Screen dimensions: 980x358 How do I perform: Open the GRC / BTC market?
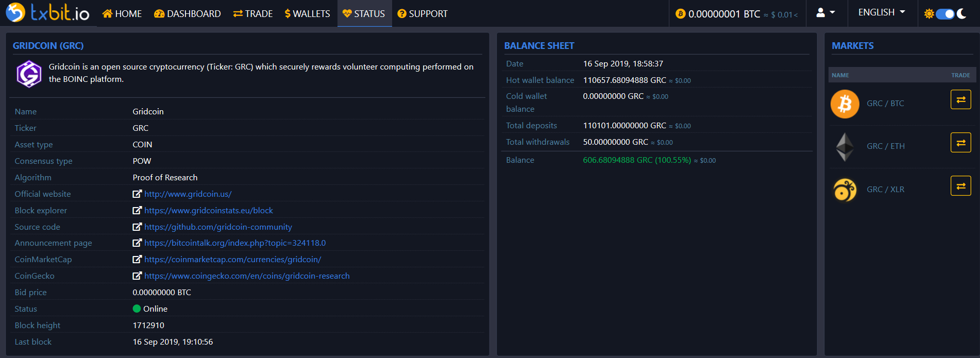pos(885,104)
